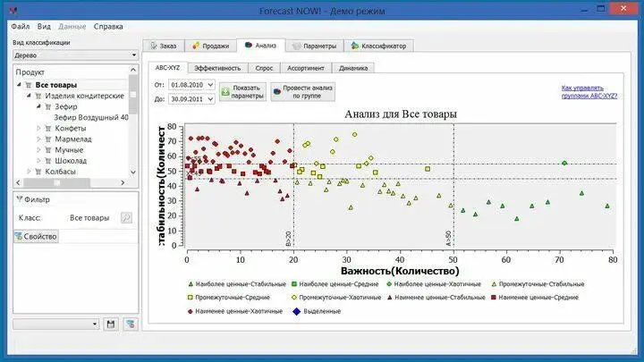The image size is (644, 362).
Task: Click Наименее ценные-Хаотичные legend marker
Action: click(x=191, y=312)
